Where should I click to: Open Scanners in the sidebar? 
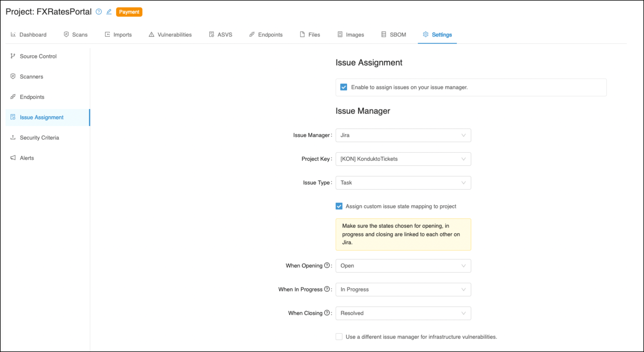[x=31, y=77]
